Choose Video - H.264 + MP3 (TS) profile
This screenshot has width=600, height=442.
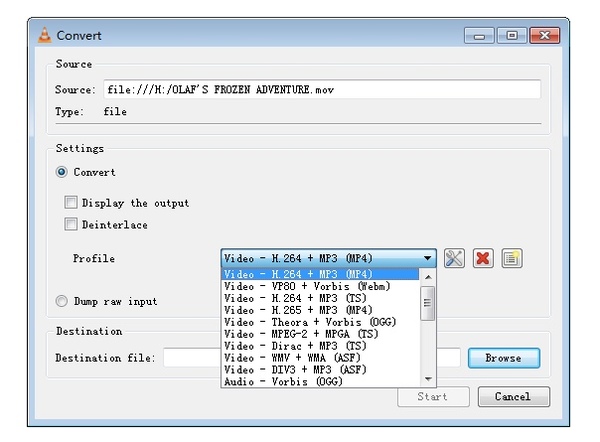321,298
